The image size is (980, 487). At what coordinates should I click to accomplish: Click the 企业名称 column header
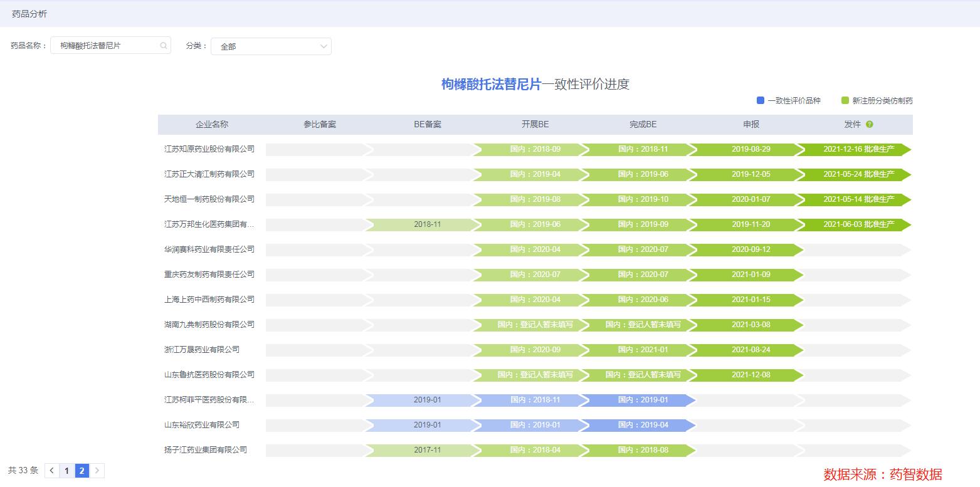pos(212,124)
